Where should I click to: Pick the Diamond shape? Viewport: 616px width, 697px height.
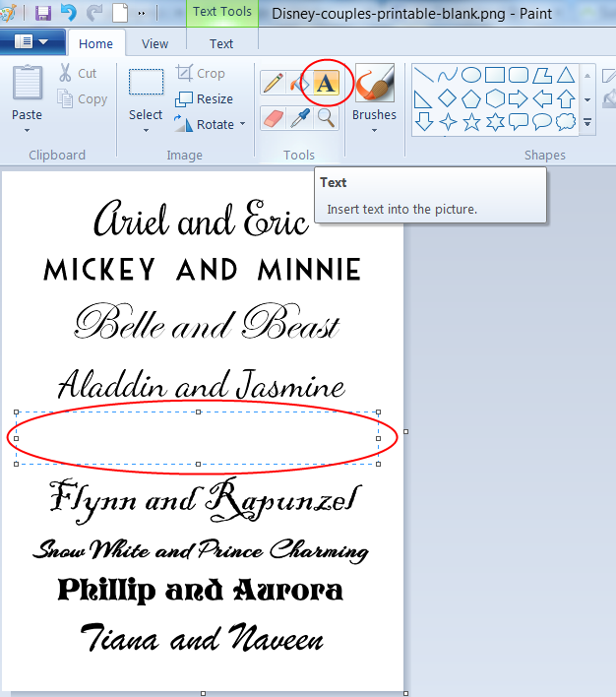coord(447,98)
